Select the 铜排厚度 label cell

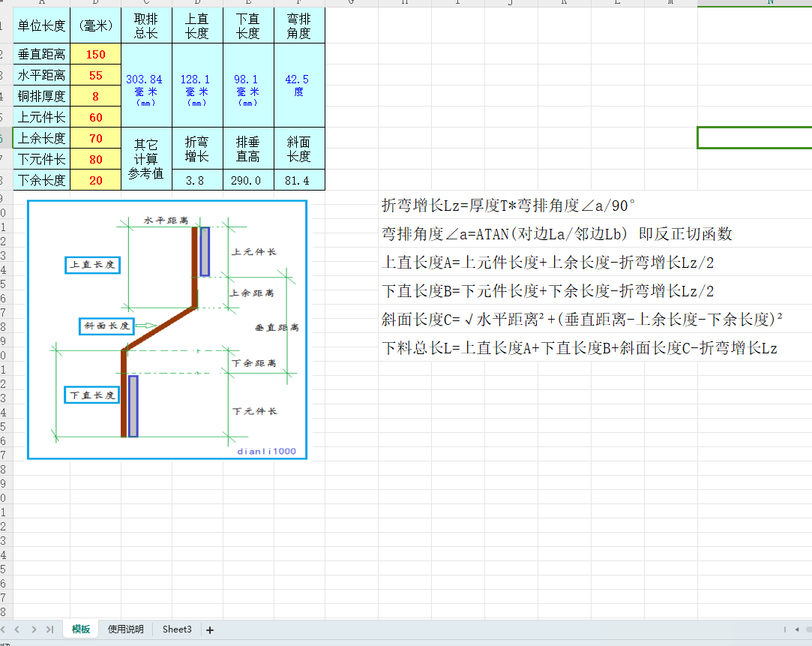click(x=41, y=96)
